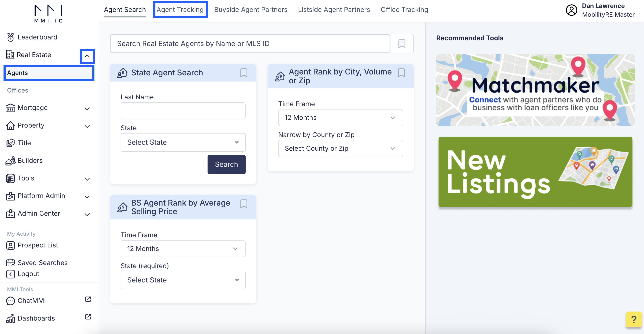Open the Title section icon

tap(10, 143)
